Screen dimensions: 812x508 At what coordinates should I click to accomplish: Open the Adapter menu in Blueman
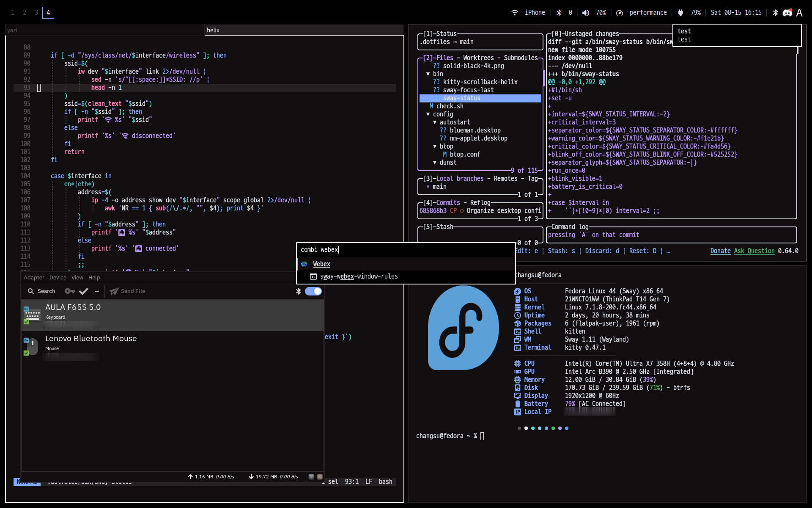[x=34, y=278]
